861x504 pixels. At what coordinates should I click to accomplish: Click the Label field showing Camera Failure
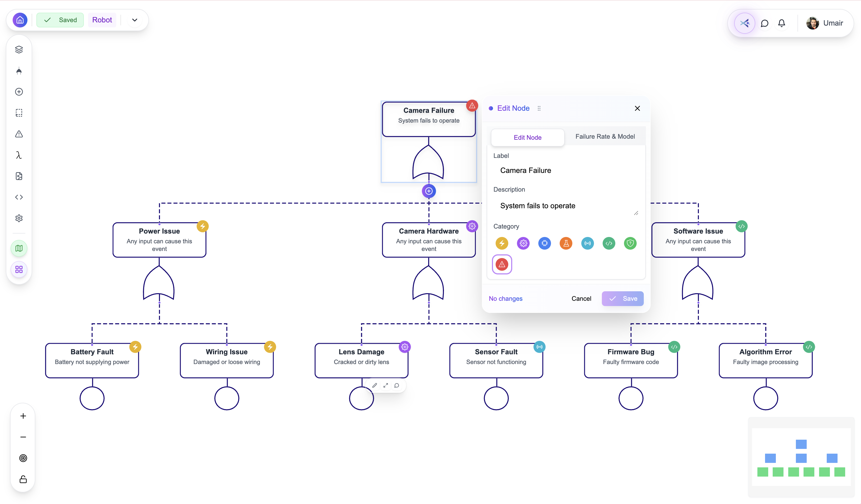(565, 170)
